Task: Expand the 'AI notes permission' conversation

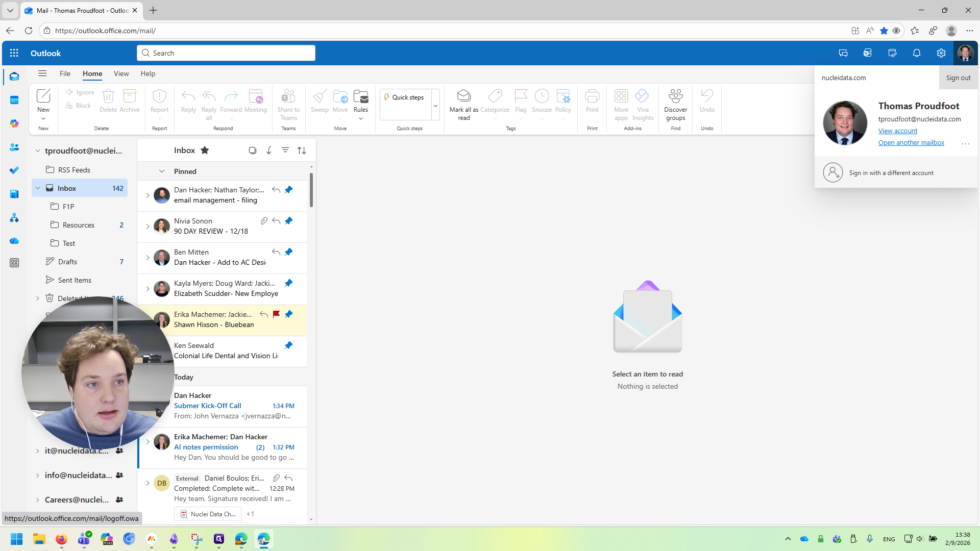Action: [148, 442]
